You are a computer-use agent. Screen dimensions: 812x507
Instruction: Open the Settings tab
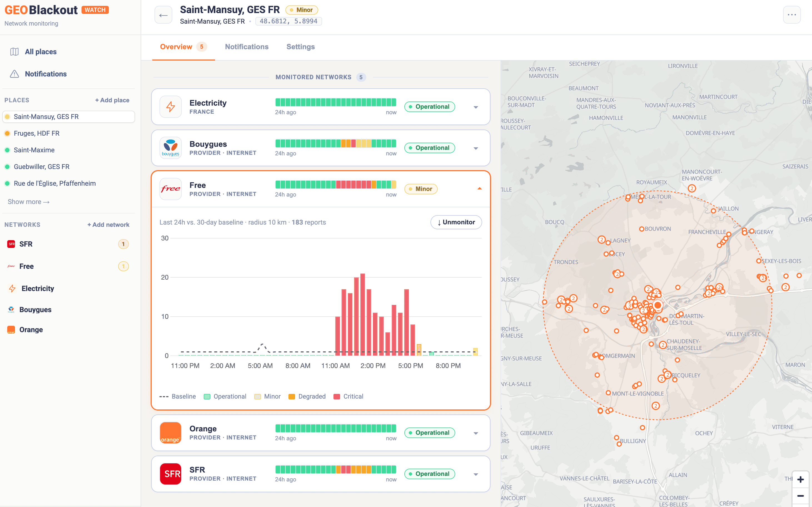(300, 47)
